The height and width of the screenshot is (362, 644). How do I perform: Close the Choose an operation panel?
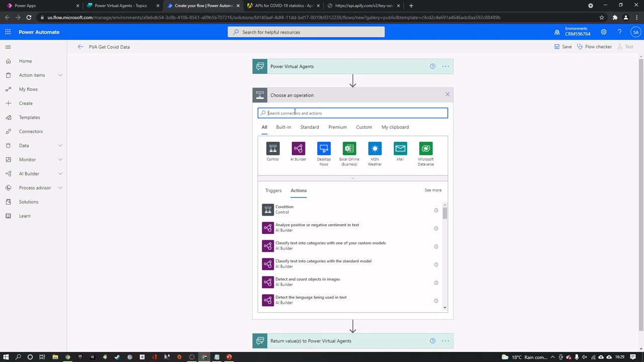point(447,95)
